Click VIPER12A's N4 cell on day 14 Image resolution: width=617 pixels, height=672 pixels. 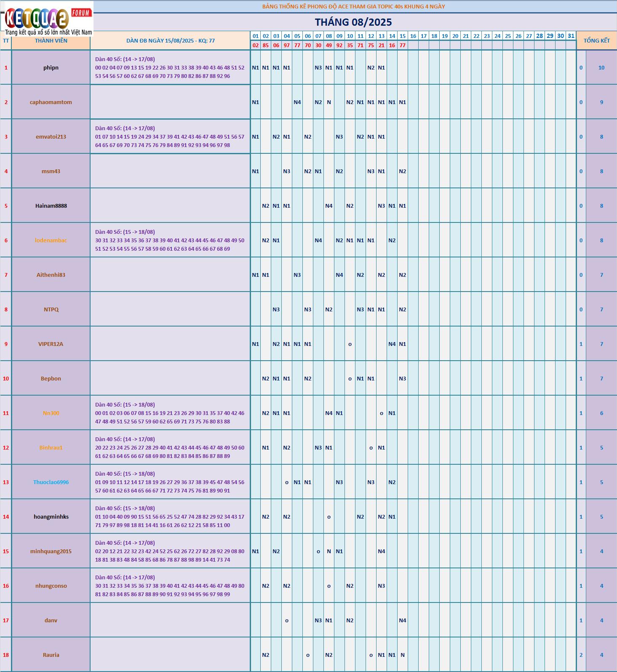392,344
